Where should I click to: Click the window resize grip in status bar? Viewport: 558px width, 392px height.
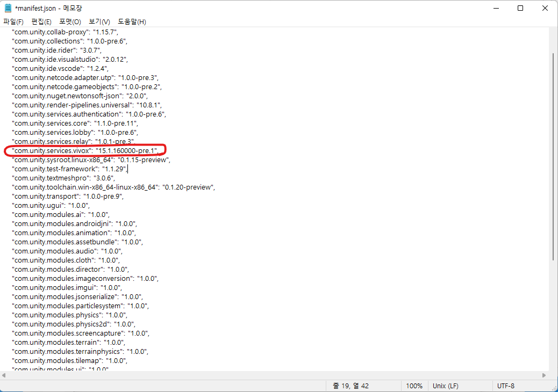click(554, 388)
